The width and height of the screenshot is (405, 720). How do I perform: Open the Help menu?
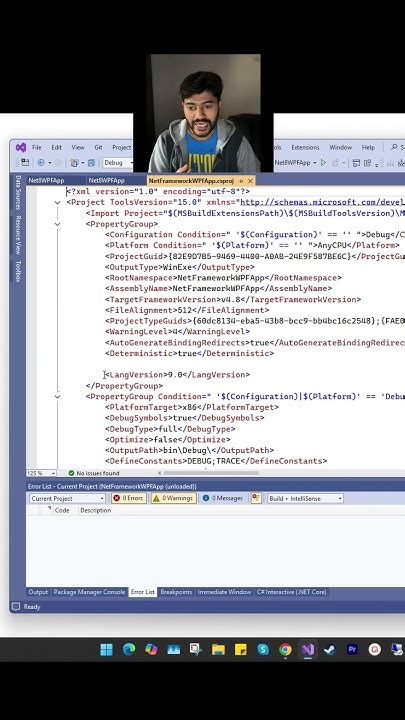(x=368, y=147)
